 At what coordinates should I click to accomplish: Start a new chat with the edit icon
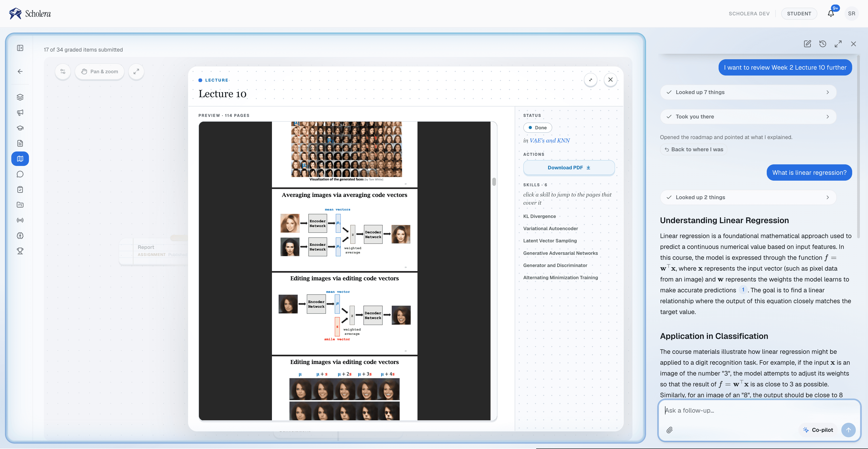click(x=807, y=44)
